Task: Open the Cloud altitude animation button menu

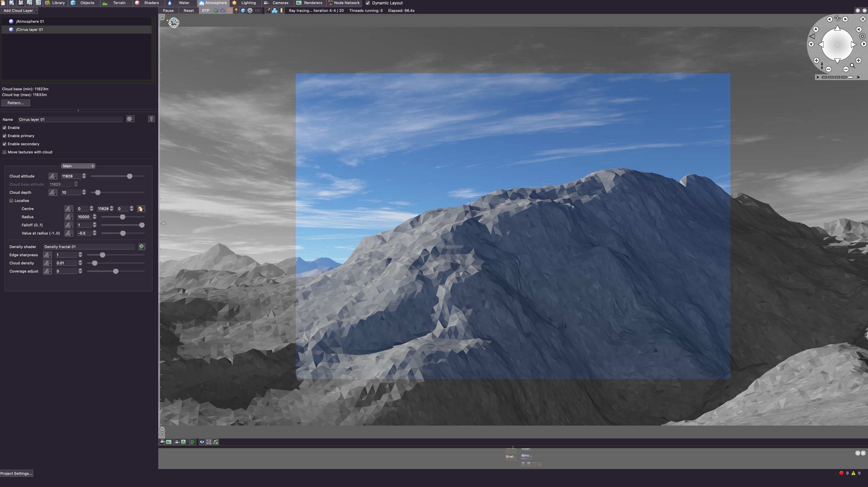Action: click(x=52, y=176)
